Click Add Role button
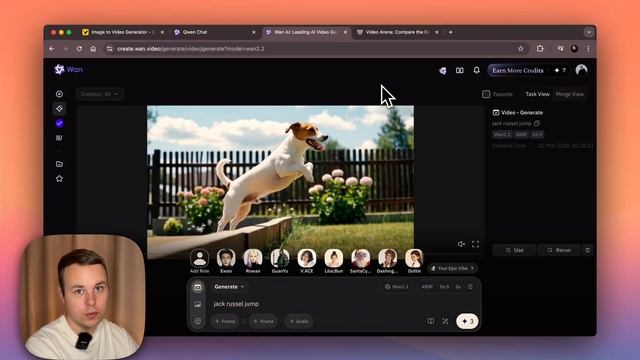Screen dimensions: 640x360 tap(199, 261)
